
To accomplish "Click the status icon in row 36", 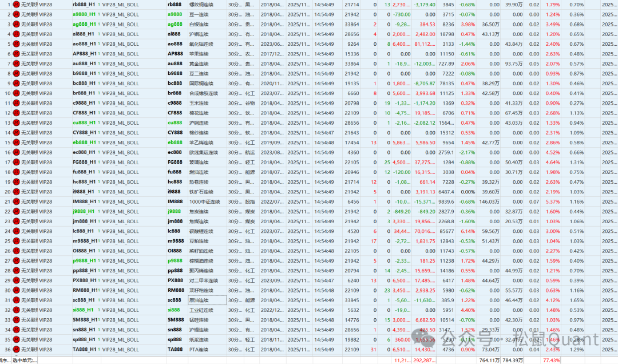I will [x=16, y=350].
